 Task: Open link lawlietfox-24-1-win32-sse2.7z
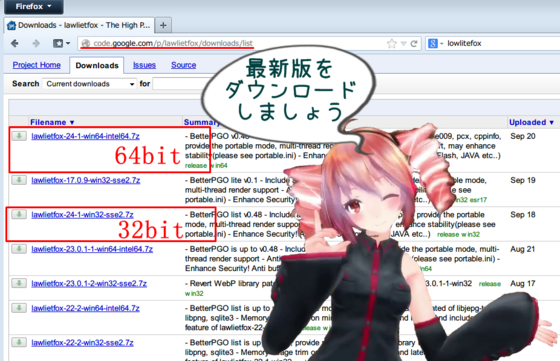[x=82, y=215]
